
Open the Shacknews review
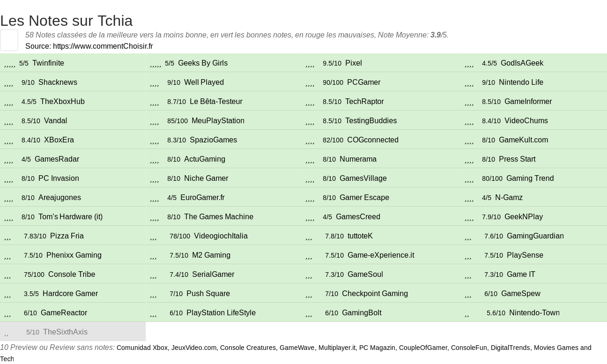tap(58, 82)
